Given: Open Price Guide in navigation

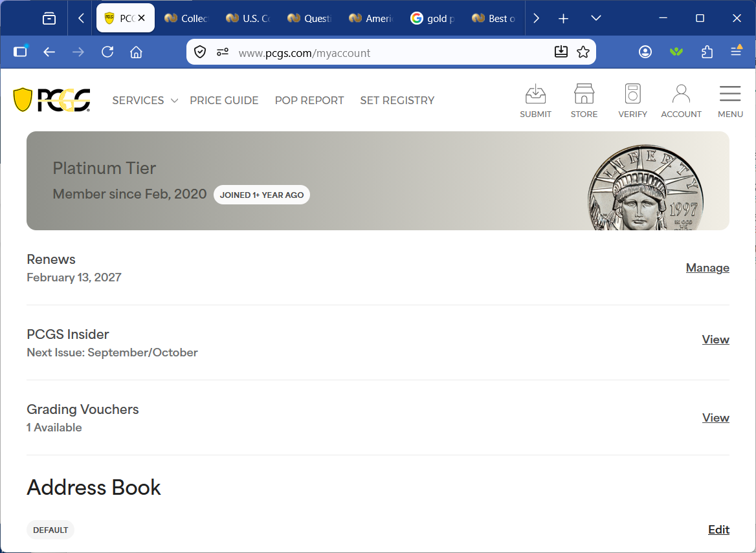Looking at the screenshot, I should pos(224,100).
